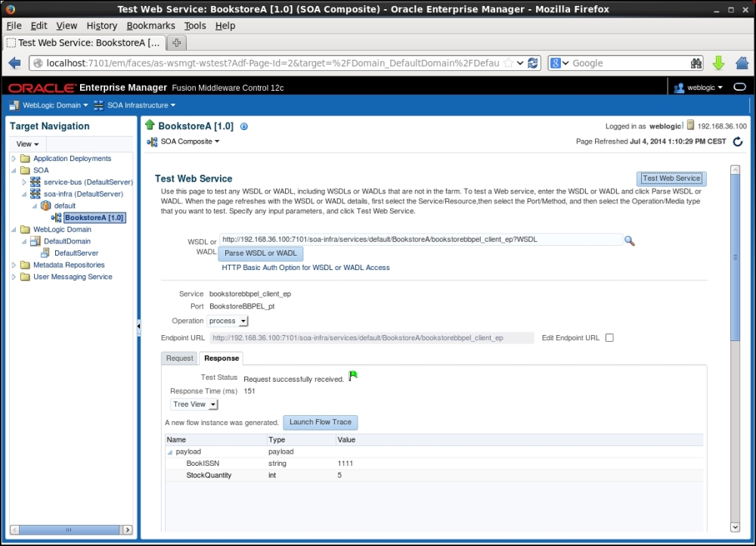Click the Google search engine icon
This screenshot has height=546, width=756.
[556, 64]
